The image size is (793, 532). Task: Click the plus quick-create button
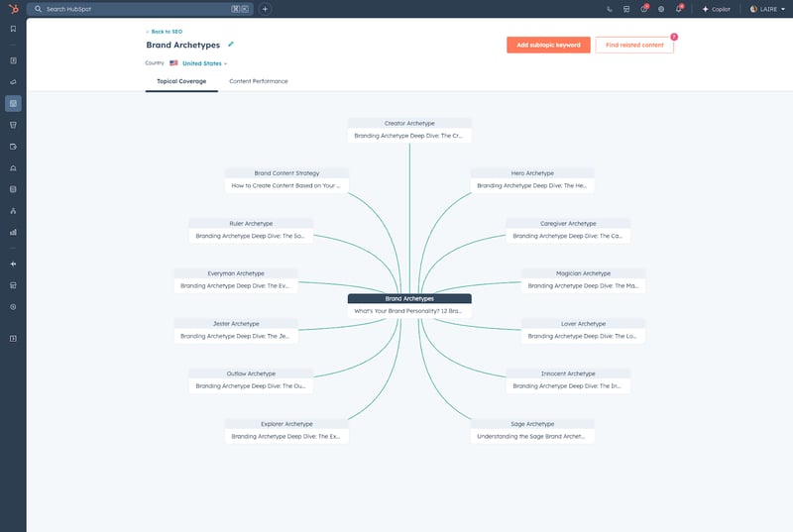coord(265,9)
